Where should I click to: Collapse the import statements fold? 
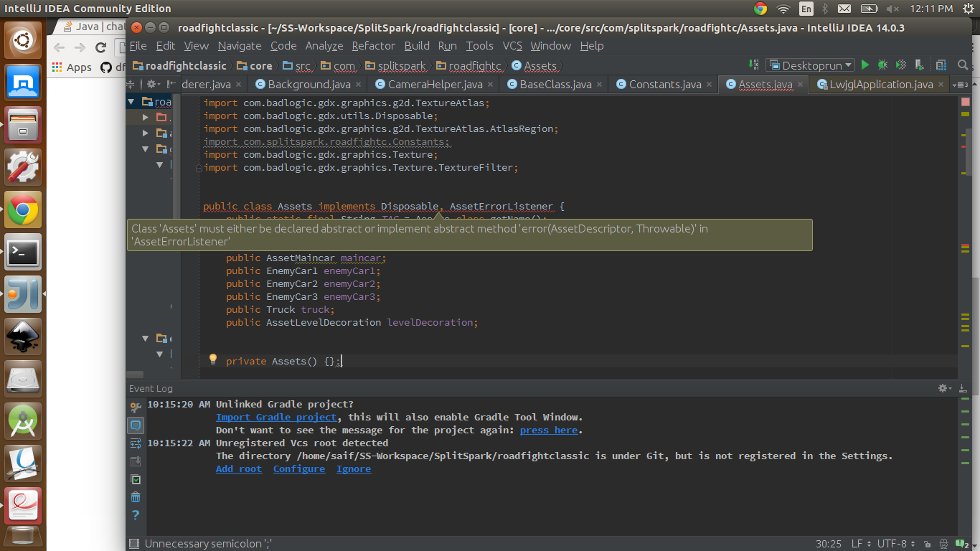199,168
